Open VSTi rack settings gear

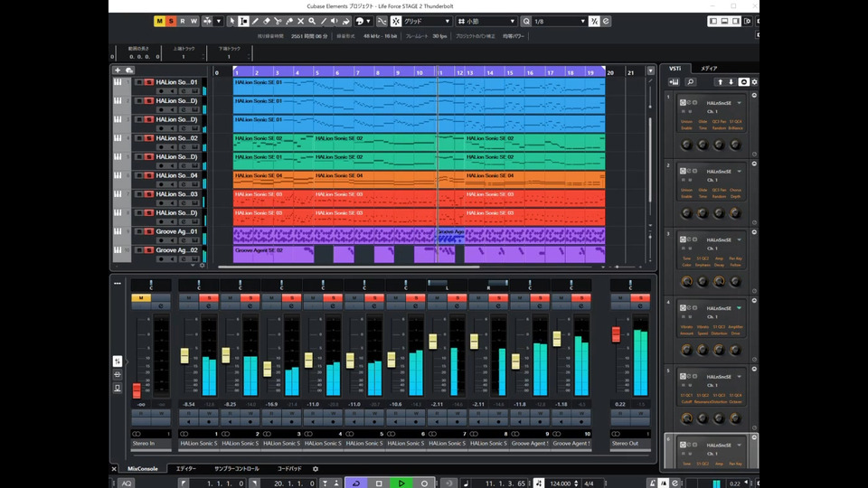tap(754, 82)
